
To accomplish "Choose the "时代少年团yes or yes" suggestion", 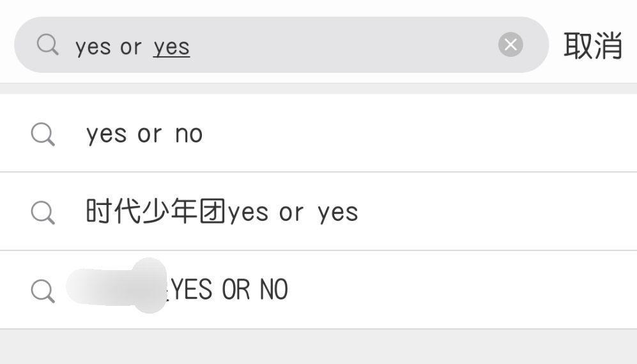I will pyautogui.click(x=222, y=212).
